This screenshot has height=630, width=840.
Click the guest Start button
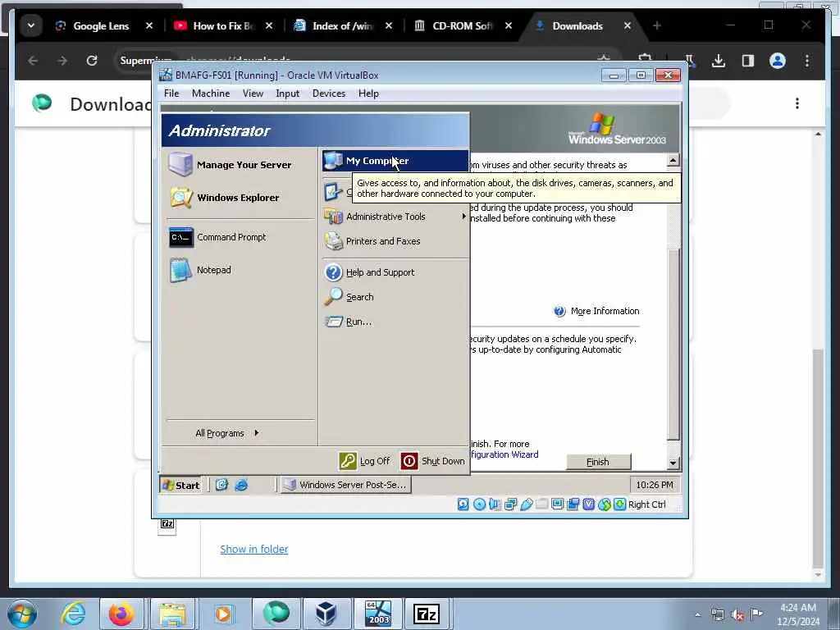coord(181,485)
